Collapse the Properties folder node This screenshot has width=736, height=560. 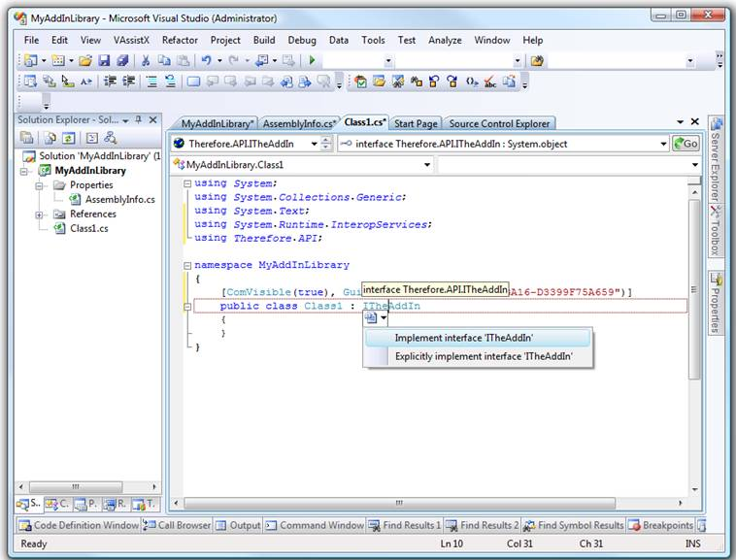(40, 185)
